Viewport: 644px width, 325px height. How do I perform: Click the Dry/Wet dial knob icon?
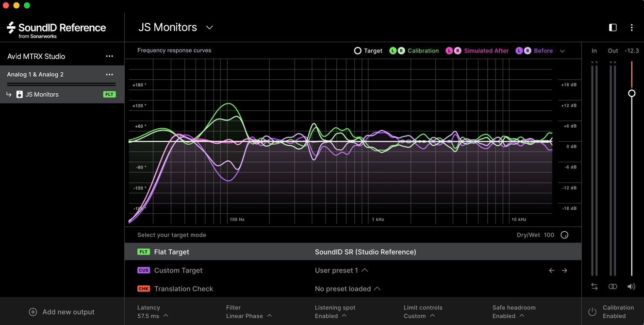[x=564, y=235]
